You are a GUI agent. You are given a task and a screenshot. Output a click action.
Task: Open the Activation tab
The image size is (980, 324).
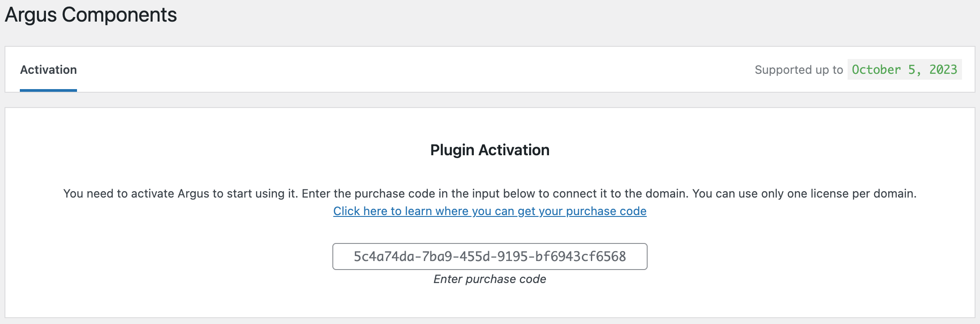[48, 70]
